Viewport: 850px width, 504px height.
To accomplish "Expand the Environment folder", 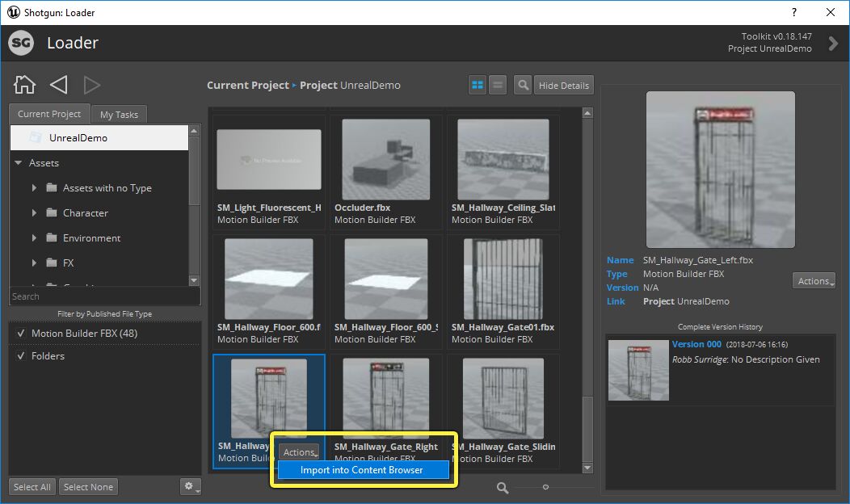I will tap(34, 238).
